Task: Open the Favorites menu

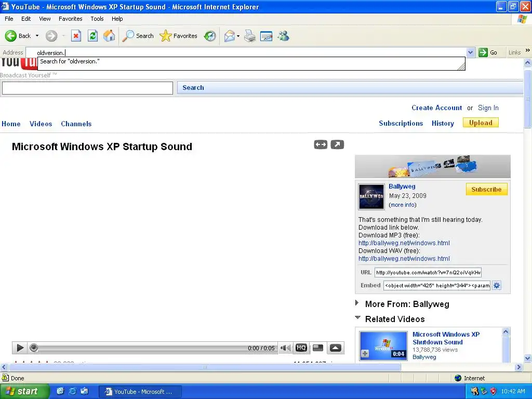Action: click(70, 19)
